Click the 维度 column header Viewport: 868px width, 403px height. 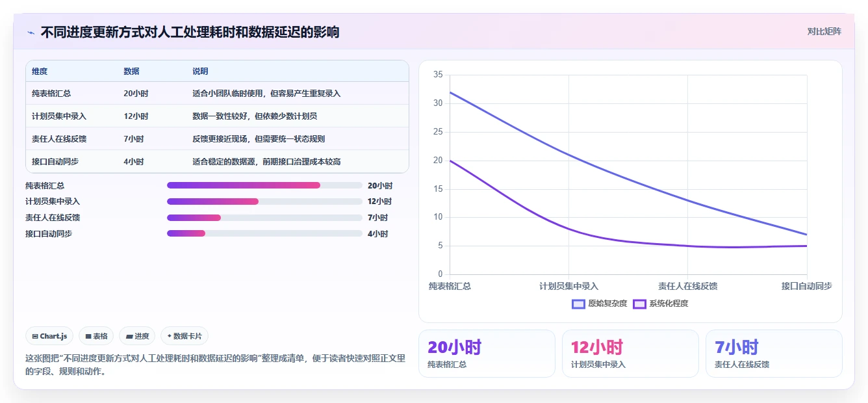pos(40,71)
